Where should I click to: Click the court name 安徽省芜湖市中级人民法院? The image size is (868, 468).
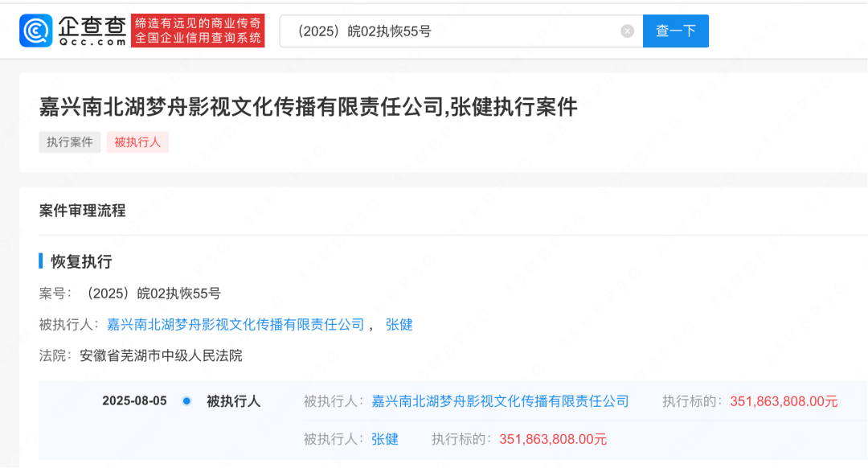161,355
